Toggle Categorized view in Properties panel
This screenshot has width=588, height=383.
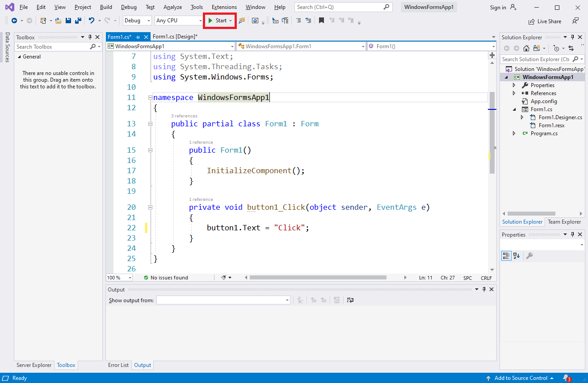click(506, 256)
